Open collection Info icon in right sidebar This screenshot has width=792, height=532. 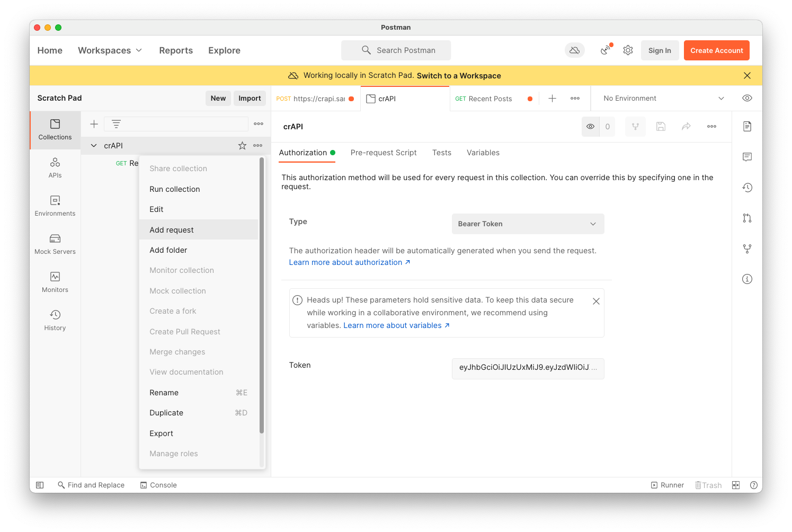coord(747,279)
